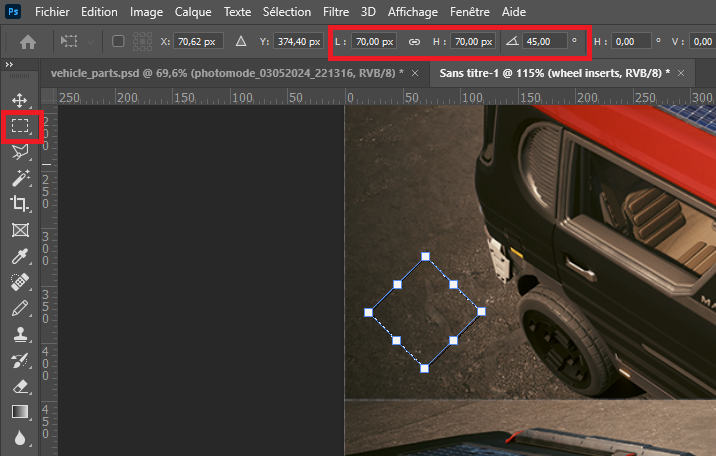Select the Move tool
This screenshot has height=456, width=716.
[x=19, y=100]
